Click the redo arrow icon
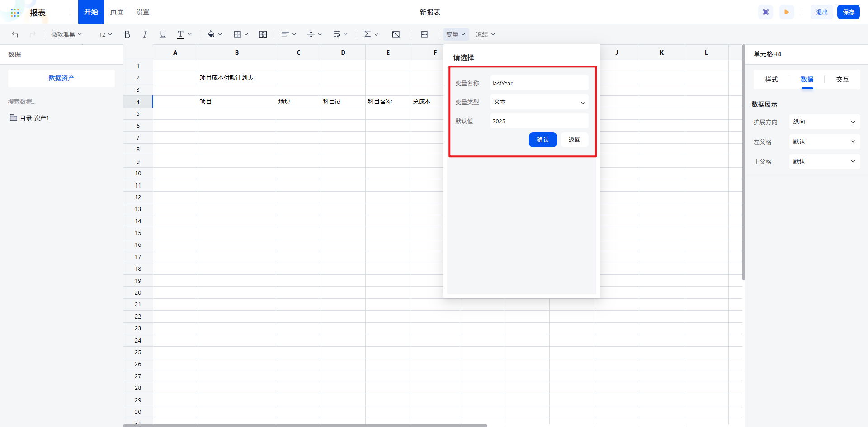The image size is (868, 427). [x=33, y=34]
